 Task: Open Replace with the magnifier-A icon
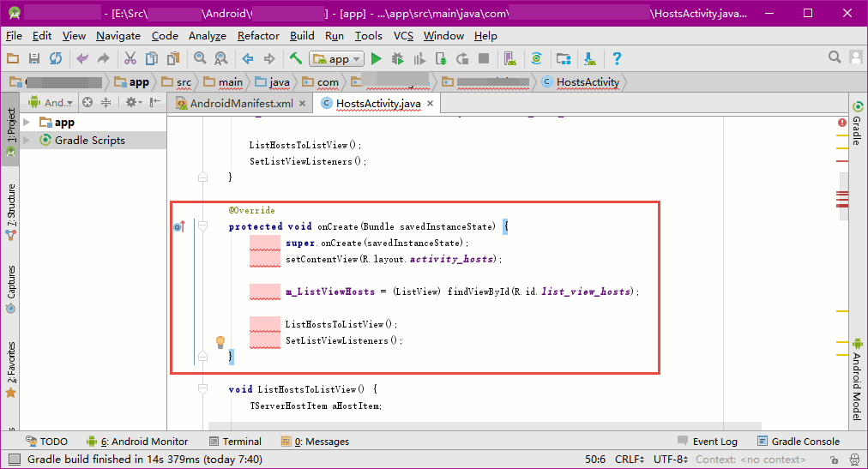tap(221, 58)
